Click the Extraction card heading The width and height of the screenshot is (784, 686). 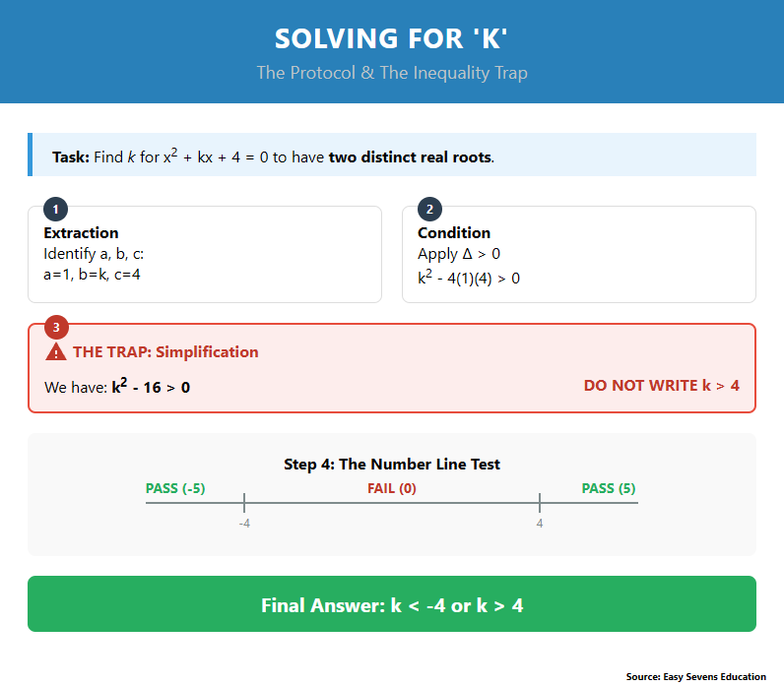pos(82,233)
